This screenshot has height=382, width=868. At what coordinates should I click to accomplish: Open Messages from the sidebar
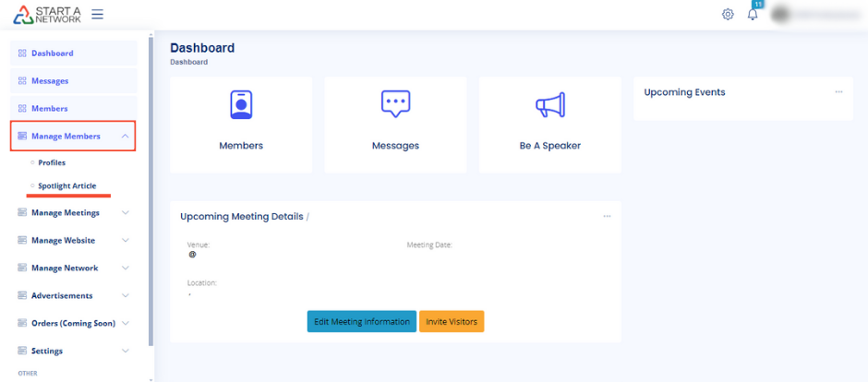coord(50,81)
